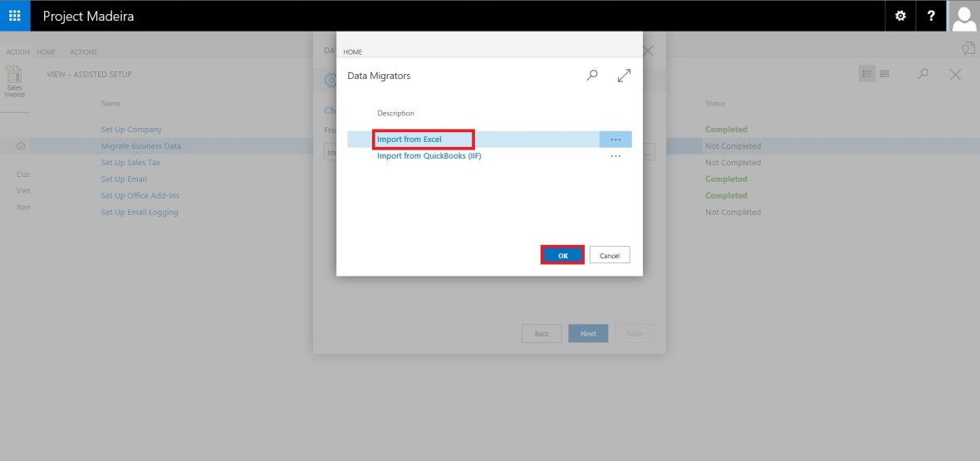Open the user profile avatar
980x461 pixels.
[x=964, y=16]
